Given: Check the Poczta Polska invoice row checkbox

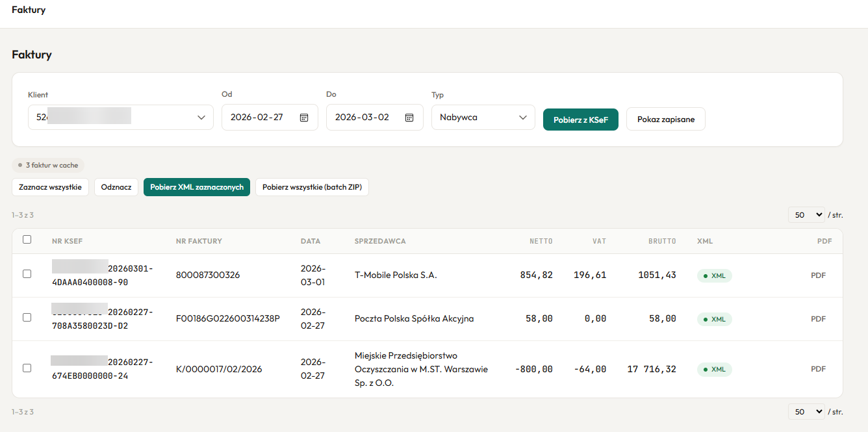Looking at the screenshot, I should (27, 318).
